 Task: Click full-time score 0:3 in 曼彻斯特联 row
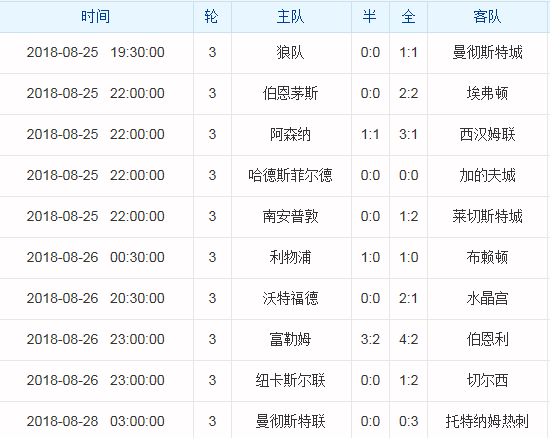coord(408,422)
